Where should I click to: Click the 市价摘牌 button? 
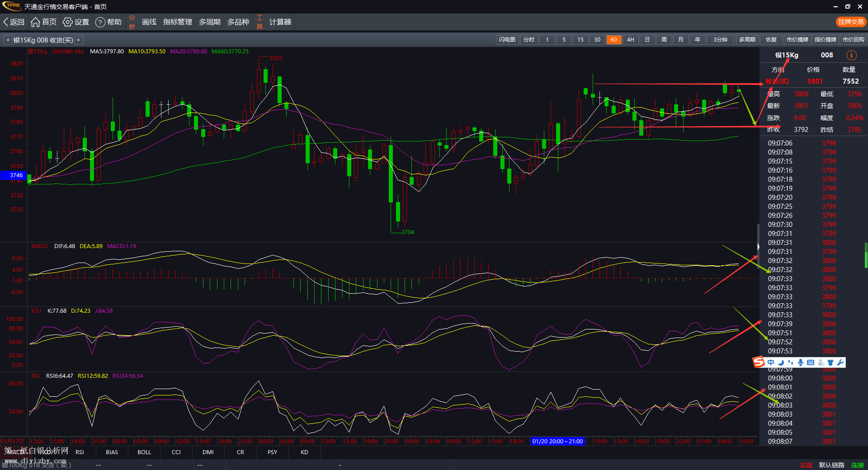pos(797,40)
